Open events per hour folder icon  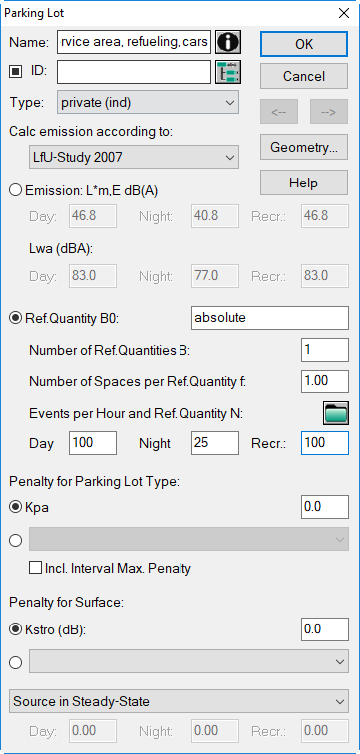click(x=335, y=413)
